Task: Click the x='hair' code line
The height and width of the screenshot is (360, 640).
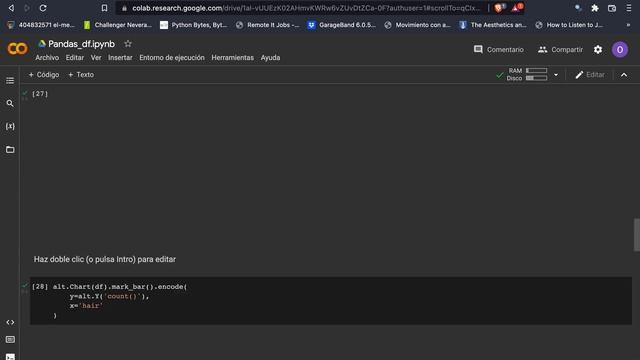Action: [x=86, y=306]
